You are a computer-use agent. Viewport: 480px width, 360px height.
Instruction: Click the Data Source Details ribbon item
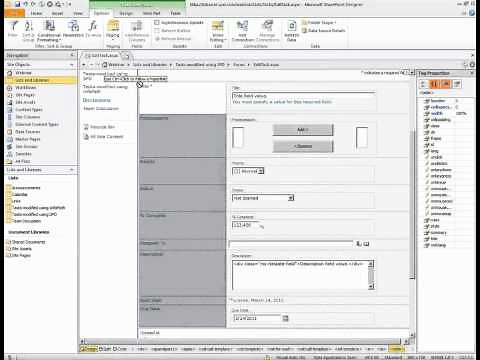[323, 30]
